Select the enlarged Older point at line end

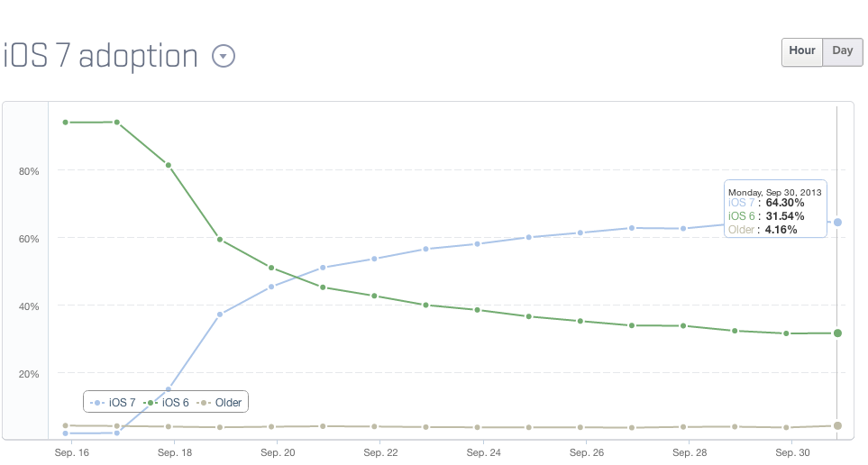point(837,425)
